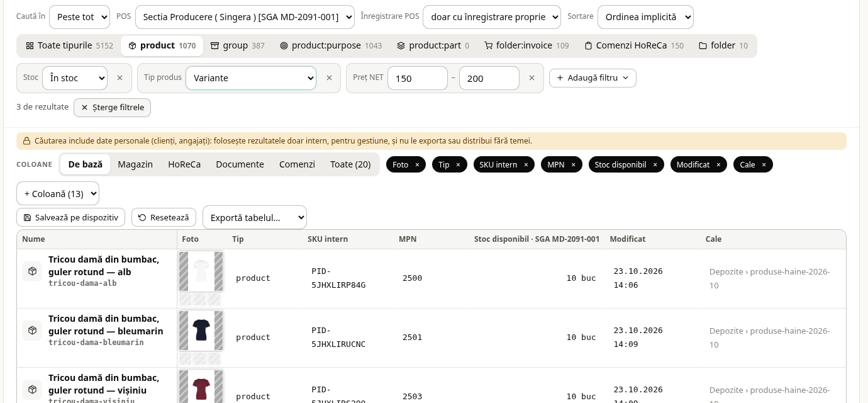Click product icon for Tricou alb row

tap(32, 271)
